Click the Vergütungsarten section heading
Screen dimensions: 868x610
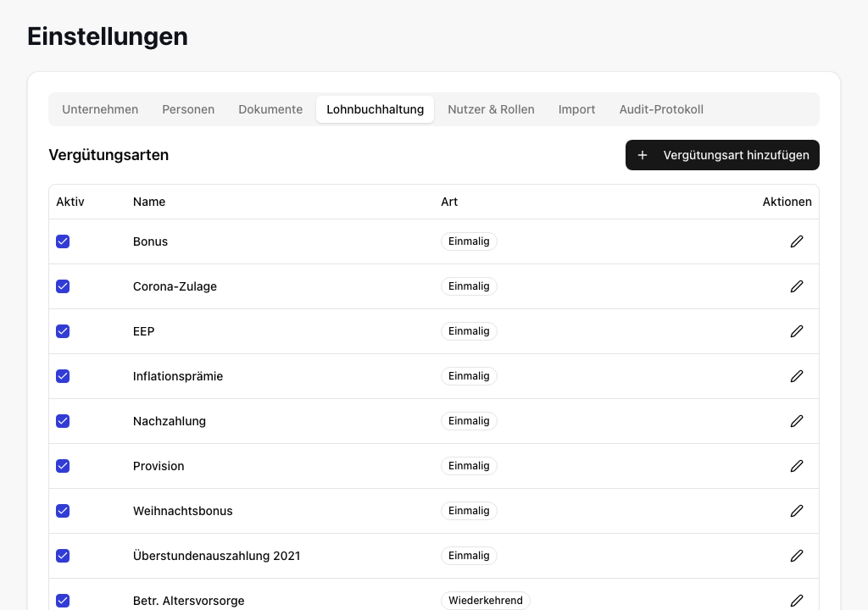108,155
